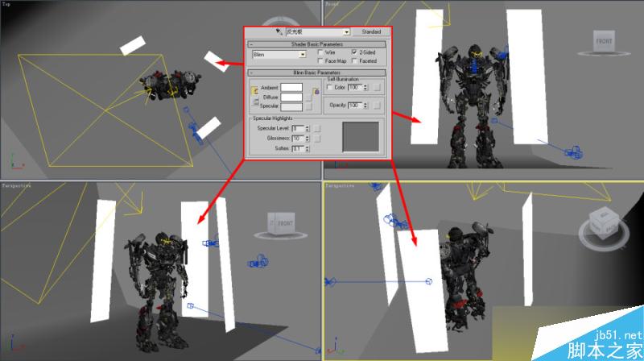644x361 pixels.
Task: Click the Specular Level map slot button
Action: click(316, 129)
